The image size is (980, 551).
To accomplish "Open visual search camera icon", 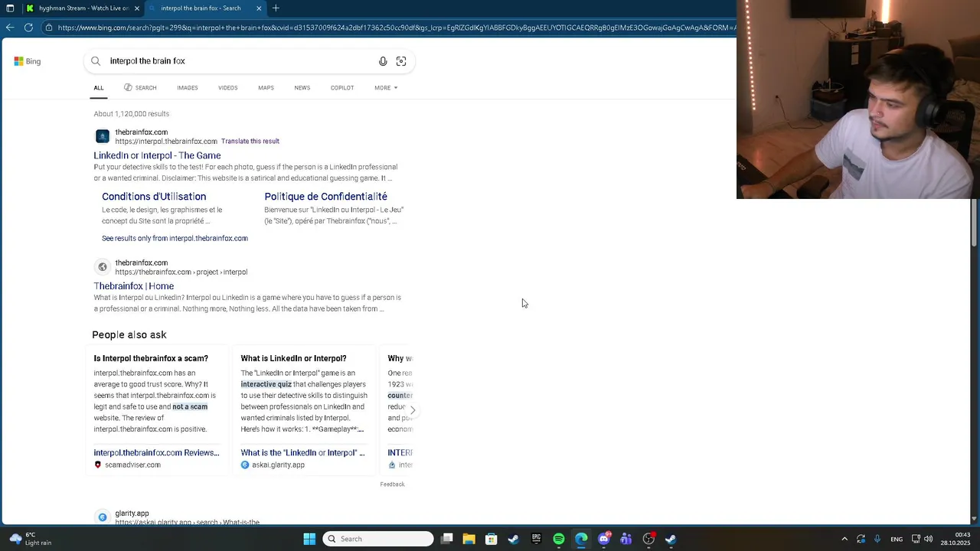I will 401,61.
